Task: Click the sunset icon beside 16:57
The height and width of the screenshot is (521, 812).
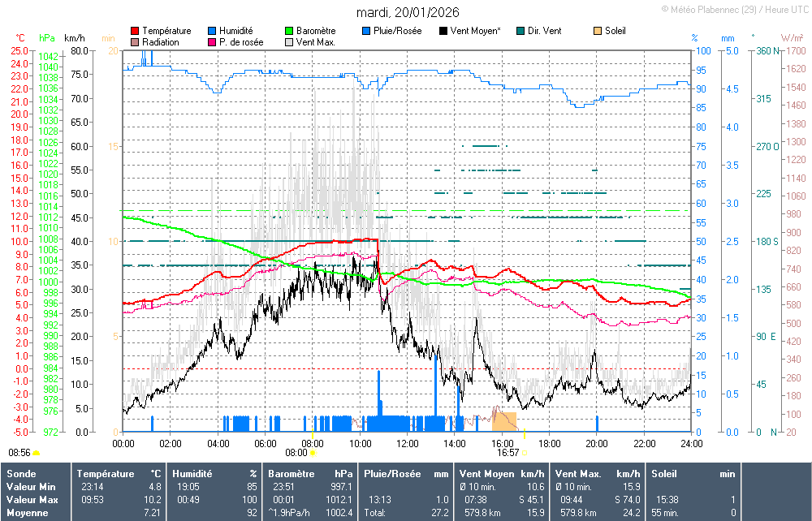Action: click(x=525, y=453)
